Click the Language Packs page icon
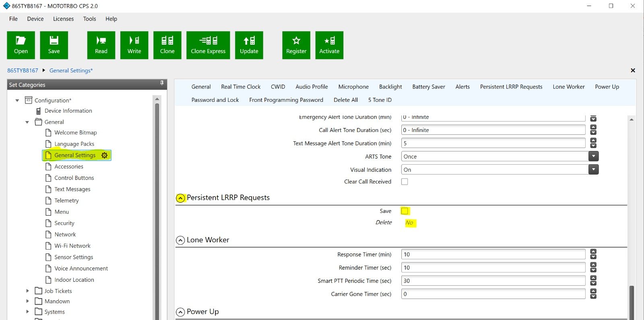The width and height of the screenshot is (644, 320). coord(48,144)
